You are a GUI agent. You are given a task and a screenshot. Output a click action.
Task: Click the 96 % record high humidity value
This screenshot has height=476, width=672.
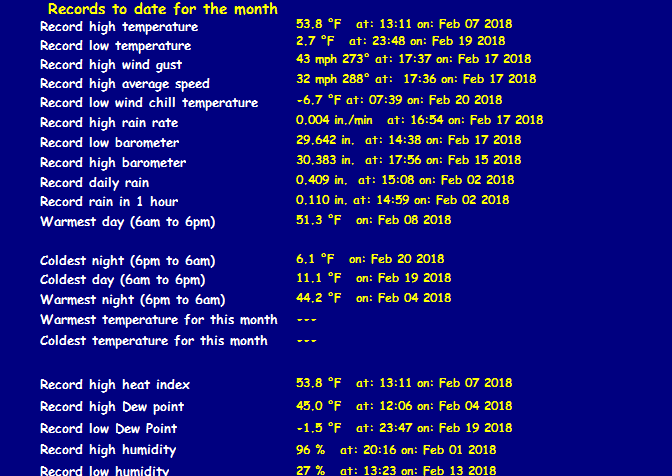(311, 450)
